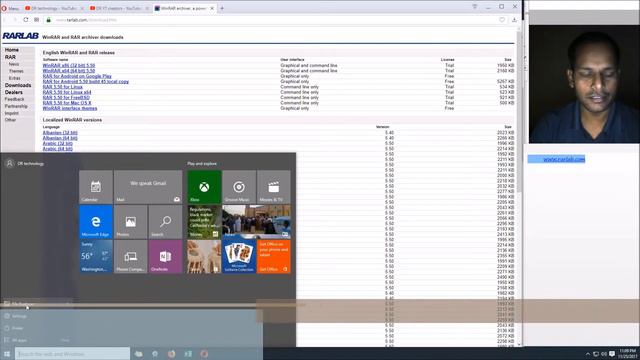Open the Phone Companion tile
Viewport: 640px width, 360px height.
tap(131, 256)
